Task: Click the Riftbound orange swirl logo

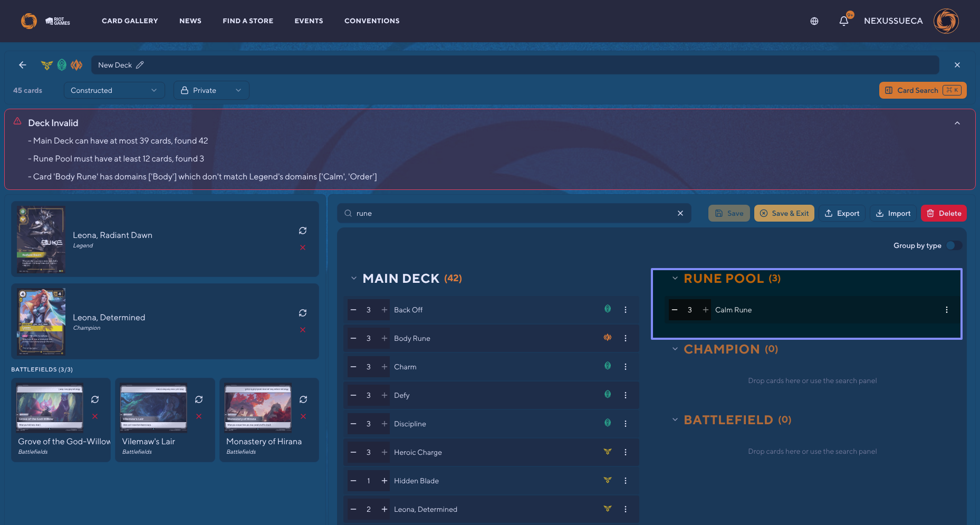Action: coord(29,21)
